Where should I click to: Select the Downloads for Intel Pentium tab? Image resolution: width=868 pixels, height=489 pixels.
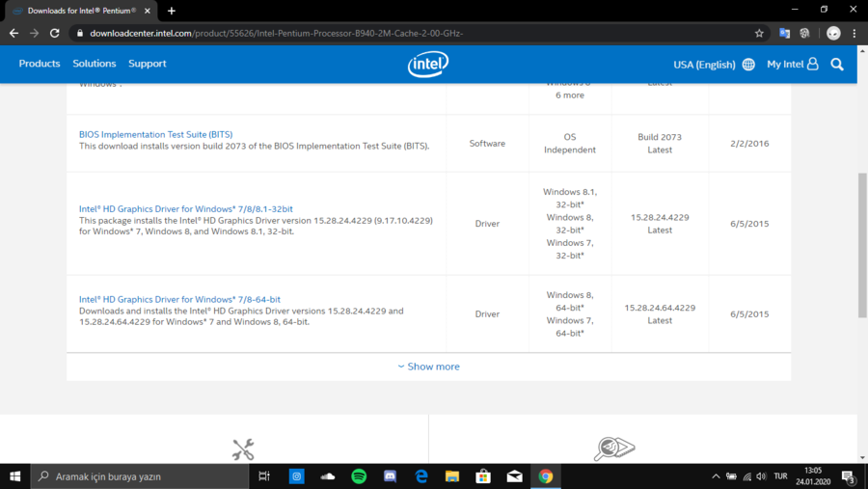pyautogui.click(x=81, y=11)
